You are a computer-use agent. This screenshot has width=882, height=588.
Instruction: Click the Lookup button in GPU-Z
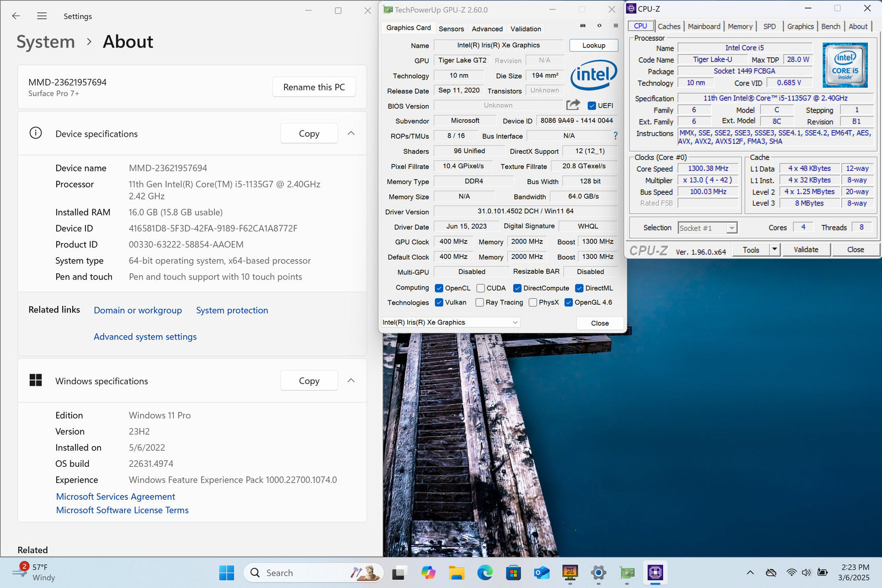click(594, 45)
